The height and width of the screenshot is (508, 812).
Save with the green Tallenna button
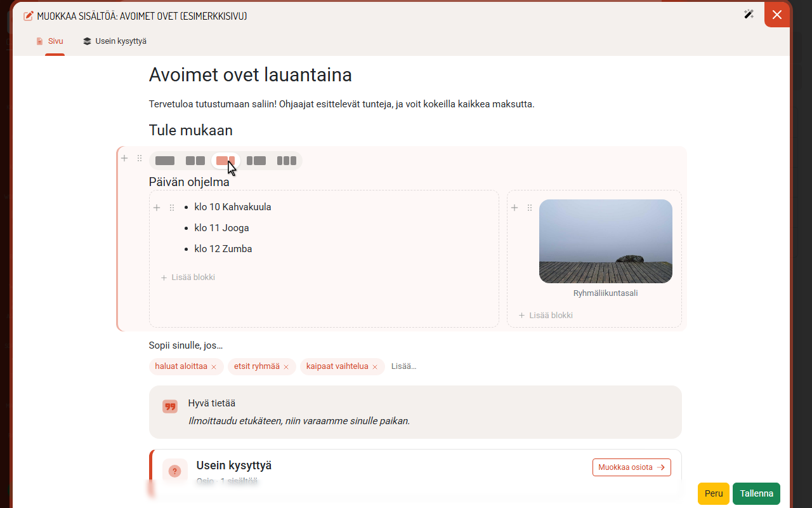pyautogui.click(x=756, y=493)
